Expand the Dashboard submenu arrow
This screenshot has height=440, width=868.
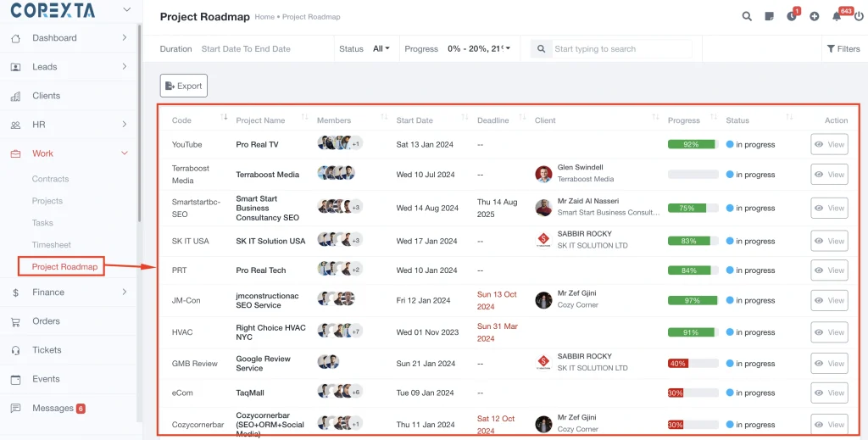tap(124, 37)
